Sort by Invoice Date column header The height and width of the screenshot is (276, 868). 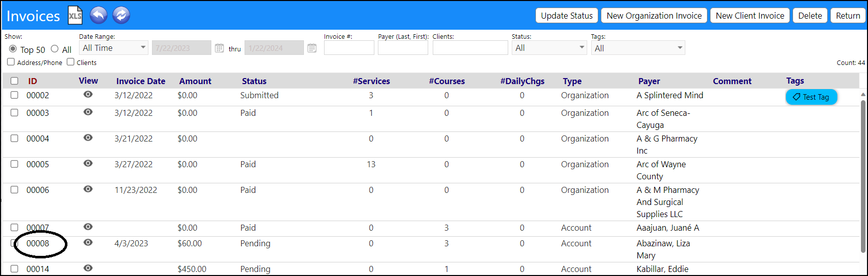click(x=141, y=81)
